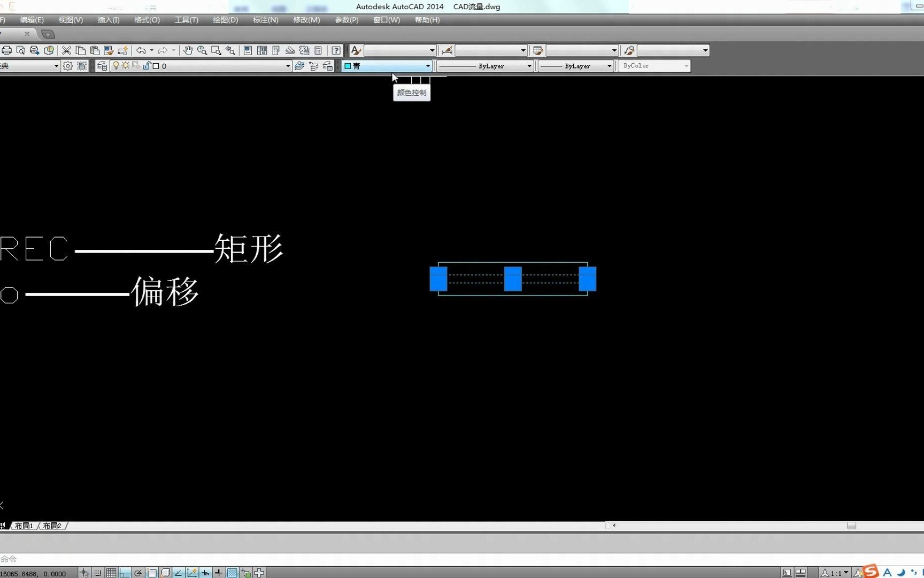Click the Match Properties paintbrush icon
Screen dimensions: 924x578
(x=109, y=50)
